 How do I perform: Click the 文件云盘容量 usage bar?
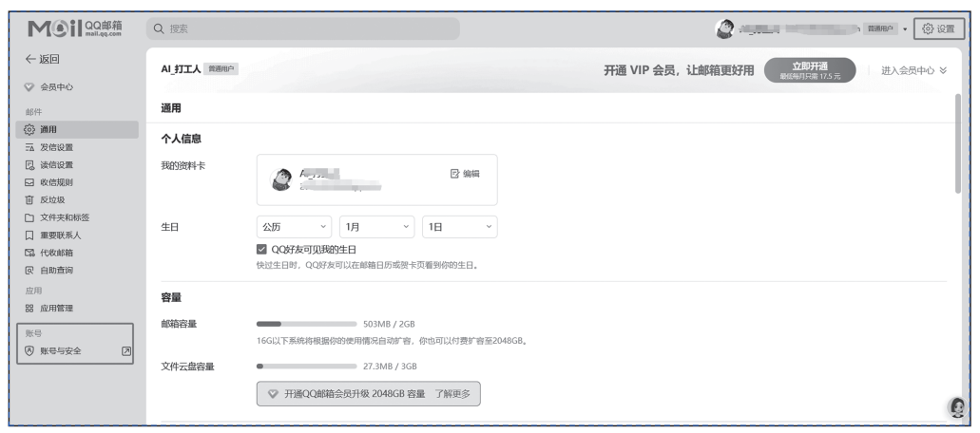[x=306, y=367]
